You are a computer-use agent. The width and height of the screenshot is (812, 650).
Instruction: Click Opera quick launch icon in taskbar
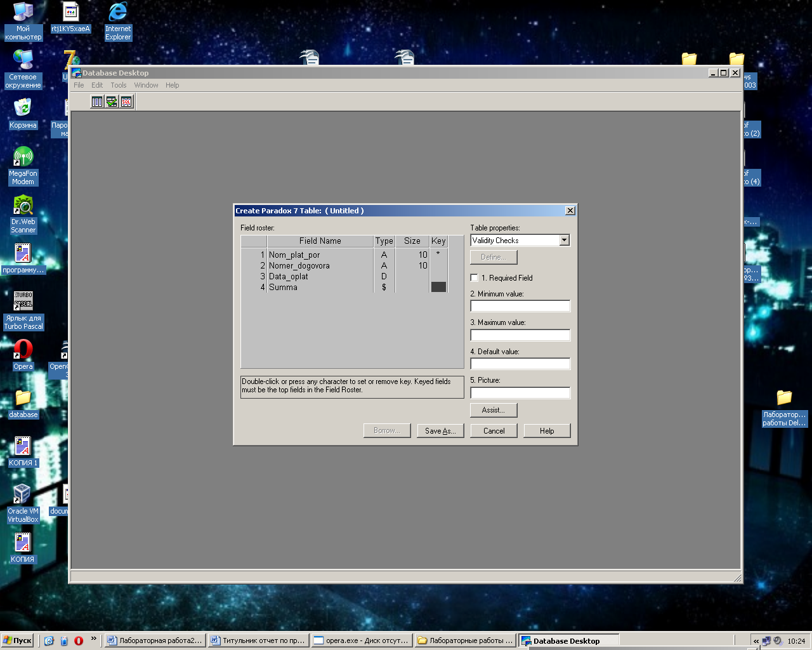tap(79, 640)
